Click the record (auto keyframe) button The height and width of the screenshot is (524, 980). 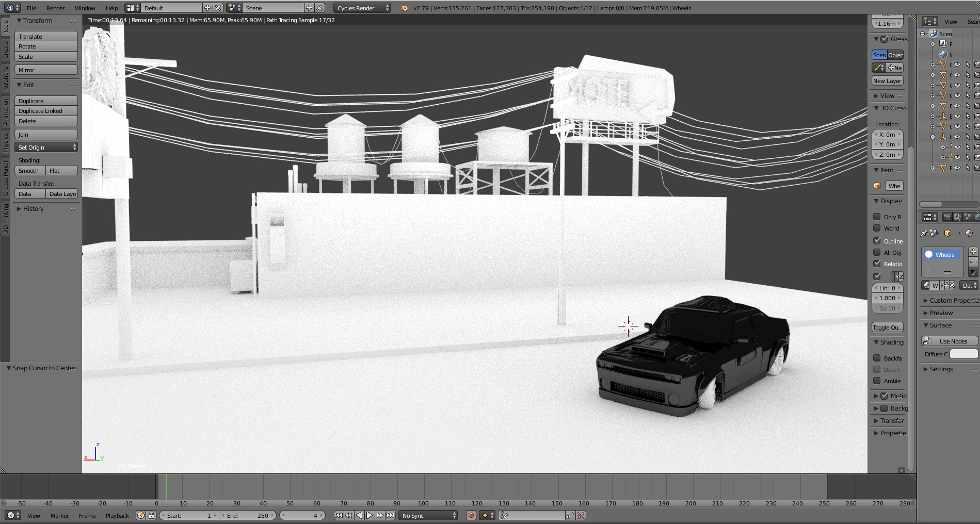[x=471, y=515]
